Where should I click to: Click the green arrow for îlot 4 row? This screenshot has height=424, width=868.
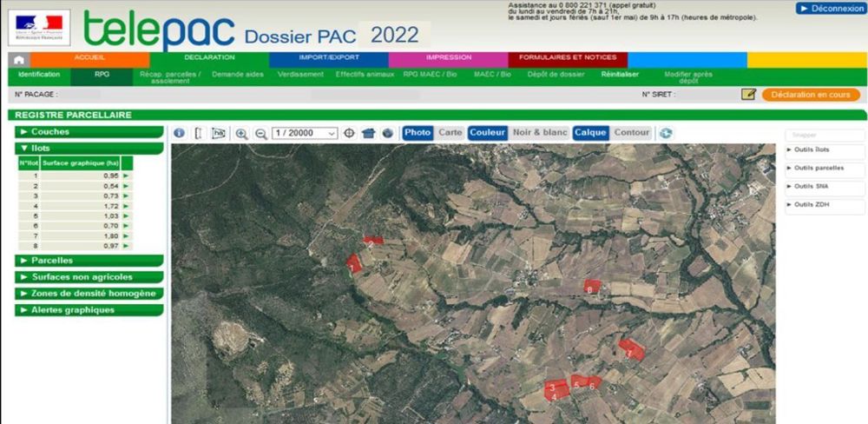click(127, 205)
